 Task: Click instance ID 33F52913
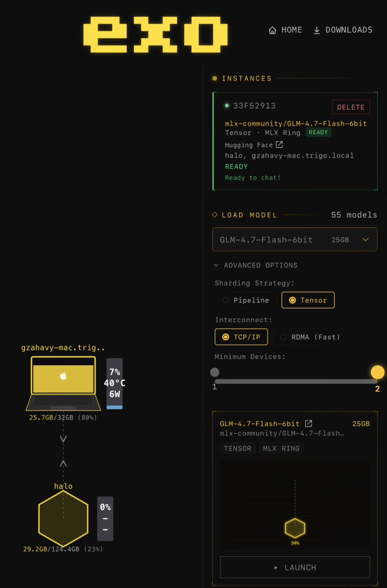click(x=254, y=106)
